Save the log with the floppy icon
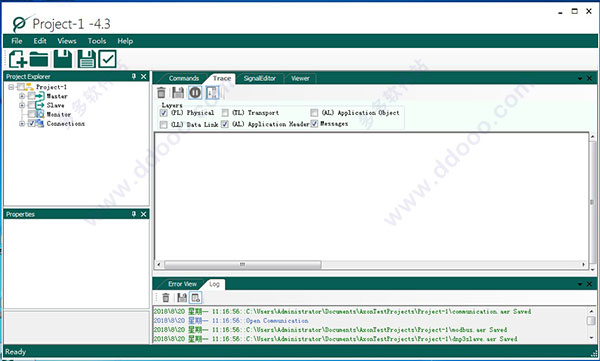This screenshot has width=600, height=361. tap(182, 297)
